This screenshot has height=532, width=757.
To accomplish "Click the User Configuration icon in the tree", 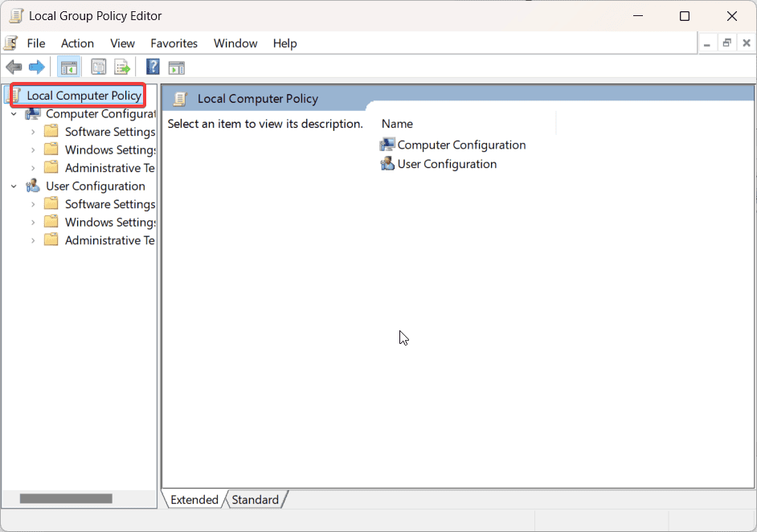I will pyautogui.click(x=33, y=186).
